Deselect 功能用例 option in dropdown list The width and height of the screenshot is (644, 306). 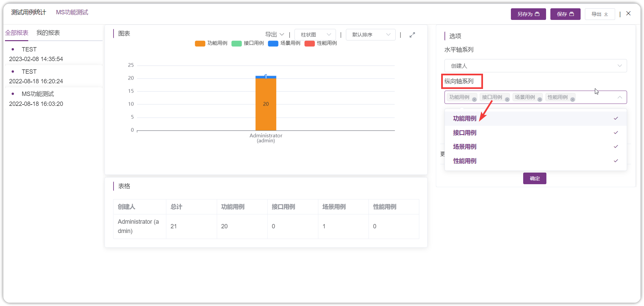[535, 118]
